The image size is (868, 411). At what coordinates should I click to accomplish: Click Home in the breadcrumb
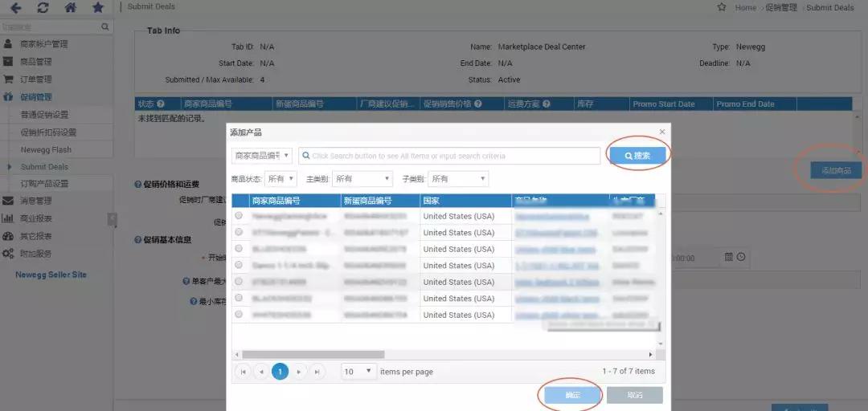pos(746,8)
